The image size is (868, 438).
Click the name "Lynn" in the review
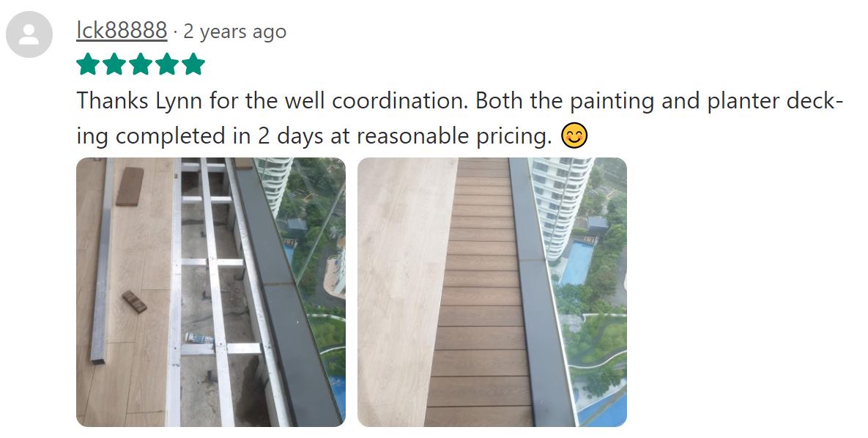[x=179, y=102]
